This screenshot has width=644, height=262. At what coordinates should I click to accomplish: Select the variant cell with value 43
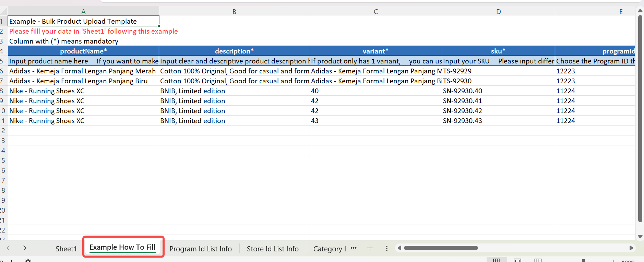click(x=376, y=121)
